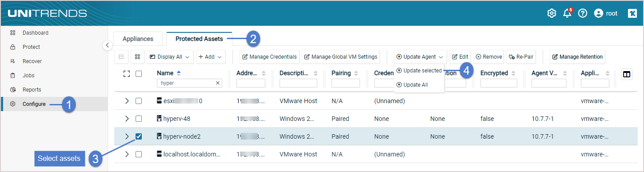Check the esxi host checkbox
Viewport: 644px width, 172px height.
pyautogui.click(x=139, y=101)
